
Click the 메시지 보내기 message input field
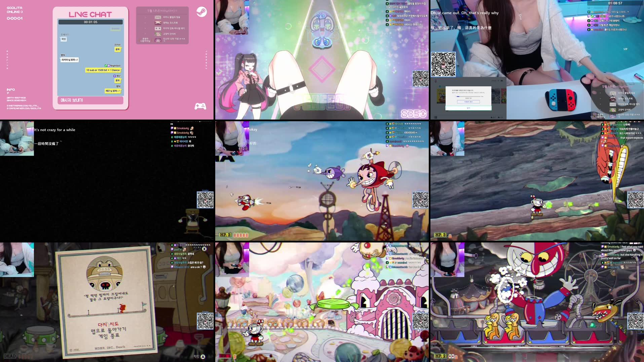90,100
